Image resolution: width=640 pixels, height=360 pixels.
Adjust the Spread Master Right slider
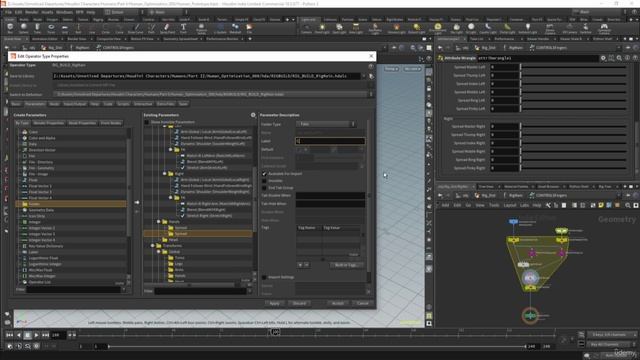tap(573, 127)
